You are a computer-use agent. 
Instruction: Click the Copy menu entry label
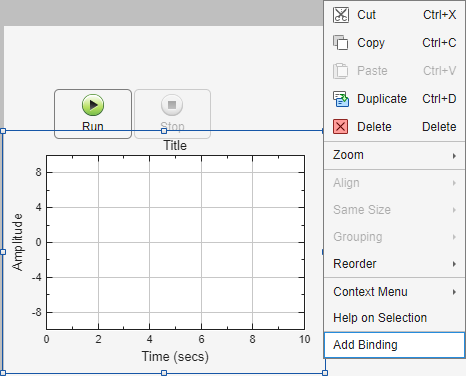pos(371,43)
